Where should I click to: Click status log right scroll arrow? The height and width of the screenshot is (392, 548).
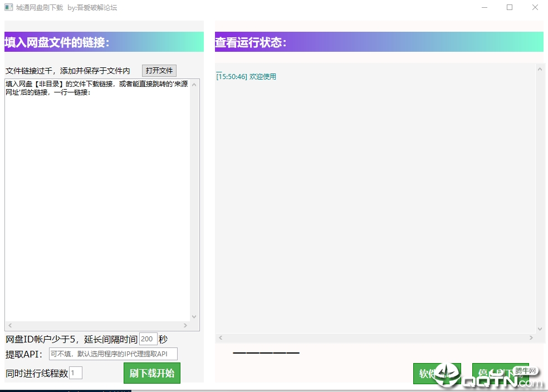click(531, 337)
